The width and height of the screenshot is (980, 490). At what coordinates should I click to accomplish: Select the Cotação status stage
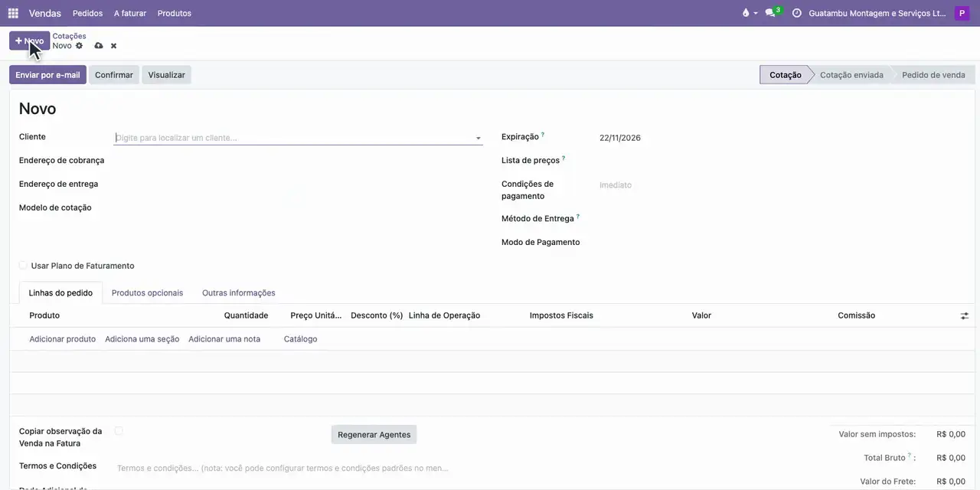pos(785,75)
